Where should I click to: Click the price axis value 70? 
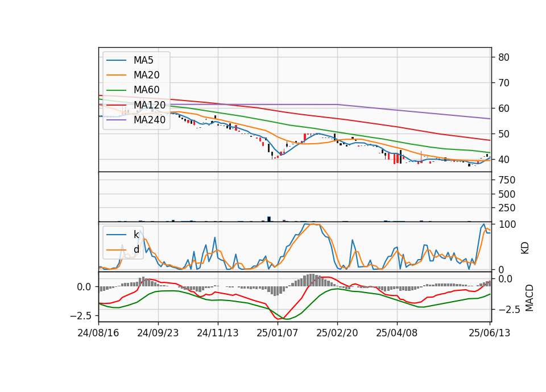[x=503, y=83]
